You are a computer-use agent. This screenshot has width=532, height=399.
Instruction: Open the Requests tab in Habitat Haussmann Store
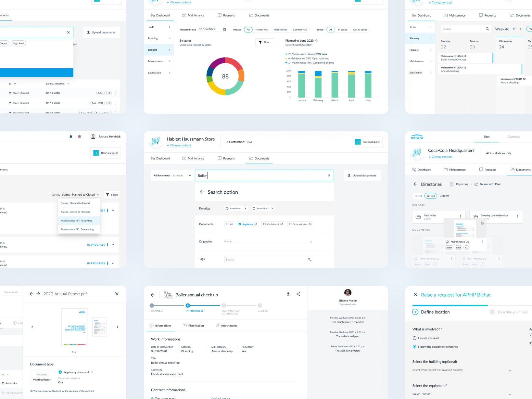(226, 159)
